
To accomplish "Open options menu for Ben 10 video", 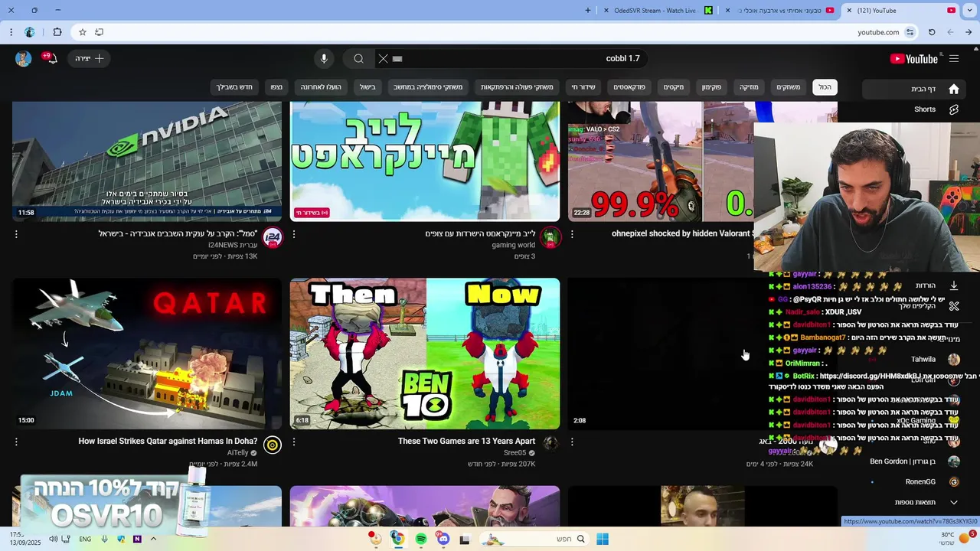I will pos(294,442).
